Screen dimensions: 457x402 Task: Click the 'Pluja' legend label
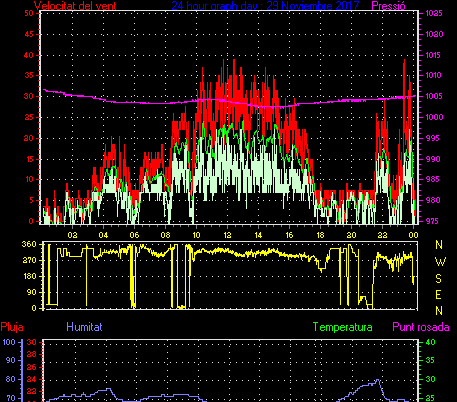pyautogui.click(x=12, y=327)
